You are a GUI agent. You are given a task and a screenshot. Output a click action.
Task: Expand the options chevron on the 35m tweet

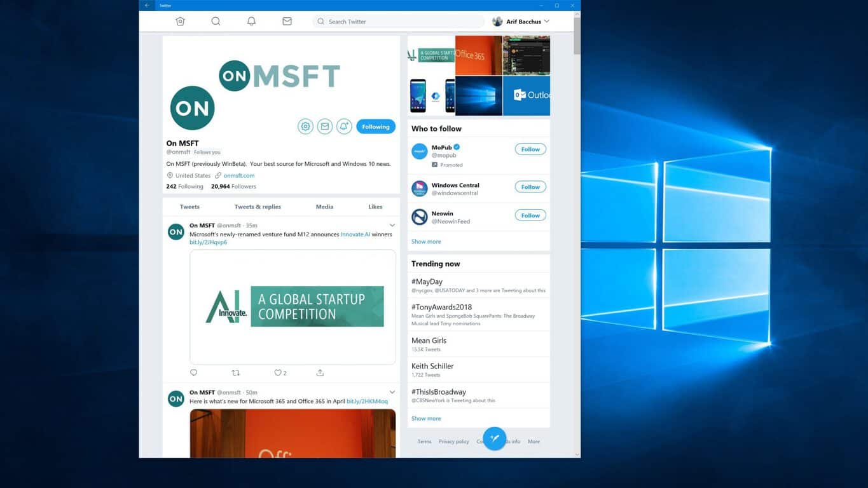tap(392, 226)
